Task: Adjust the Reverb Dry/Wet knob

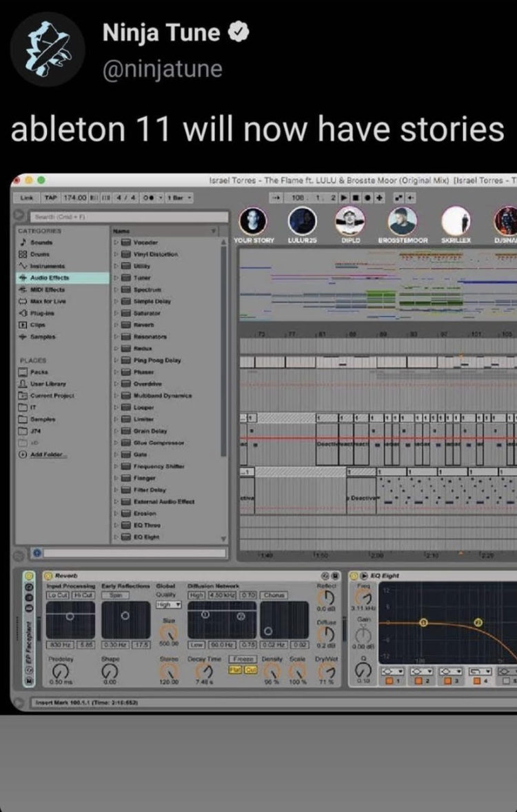Action: (x=325, y=670)
